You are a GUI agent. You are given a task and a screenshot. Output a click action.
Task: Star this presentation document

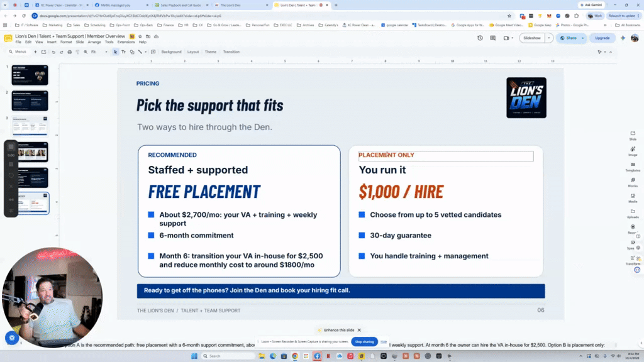click(x=140, y=36)
